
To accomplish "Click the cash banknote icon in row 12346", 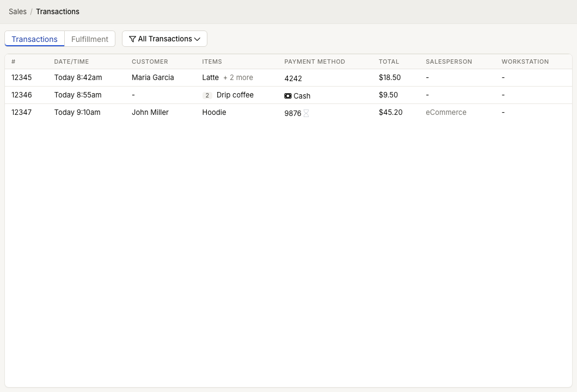I will pyautogui.click(x=288, y=96).
